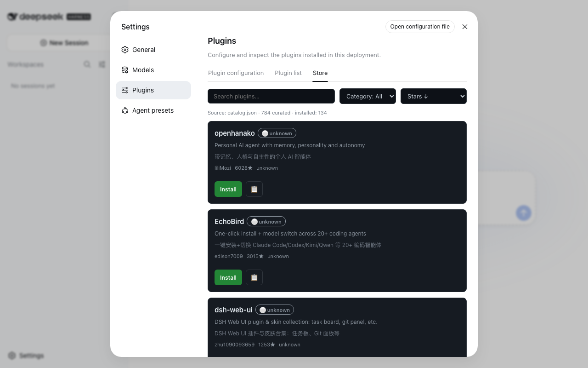Click the EchoBird unknown status badge
The width and height of the screenshot is (588, 368).
pos(266,222)
